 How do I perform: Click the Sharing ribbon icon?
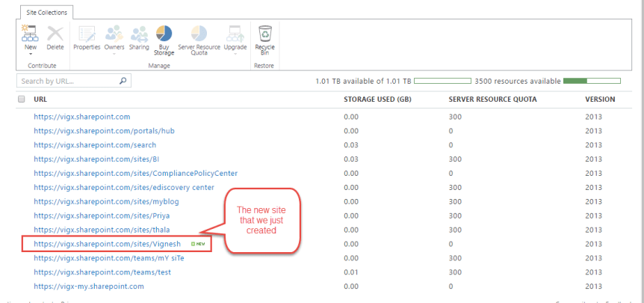139,33
